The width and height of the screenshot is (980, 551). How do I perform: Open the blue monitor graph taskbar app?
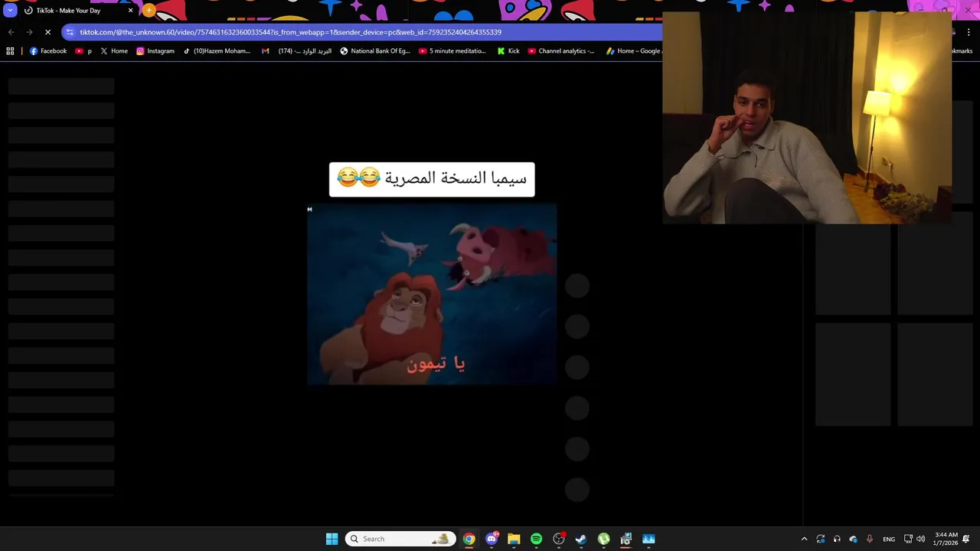point(648,539)
